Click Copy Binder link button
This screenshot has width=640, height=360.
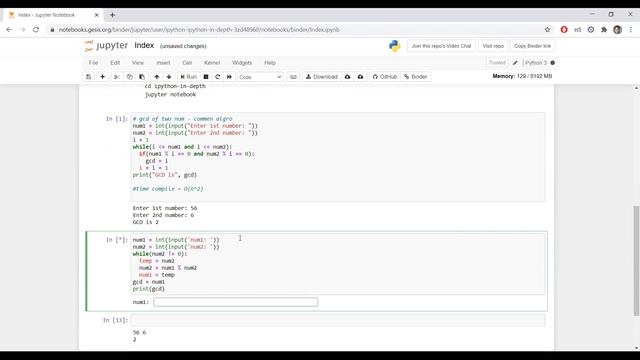532,46
